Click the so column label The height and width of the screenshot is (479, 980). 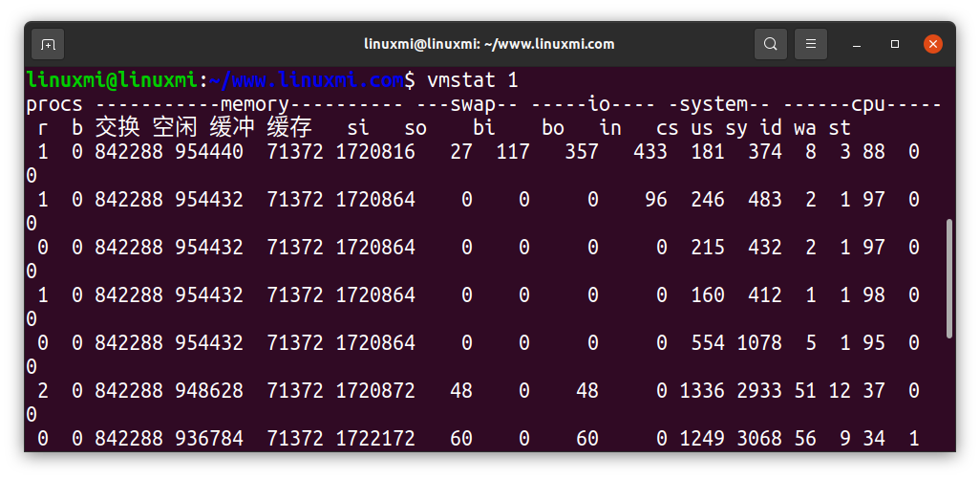click(x=415, y=128)
